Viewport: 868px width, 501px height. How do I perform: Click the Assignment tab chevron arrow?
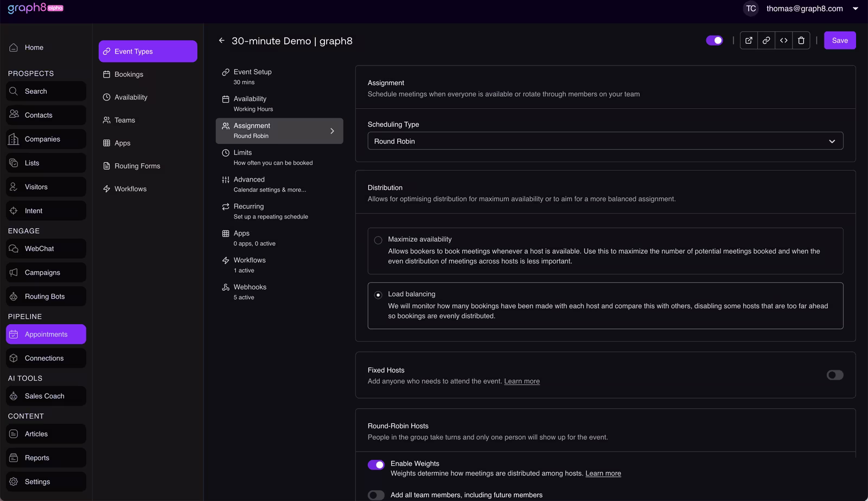pyautogui.click(x=333, y=131)
